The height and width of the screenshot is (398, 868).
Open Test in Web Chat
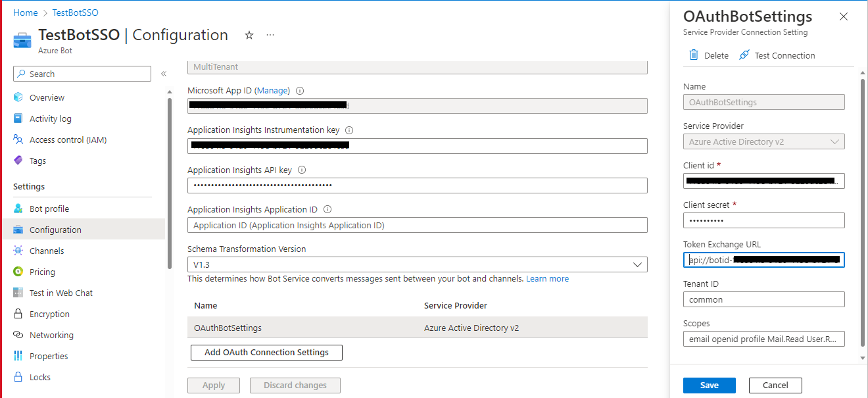tap(61, 293)
